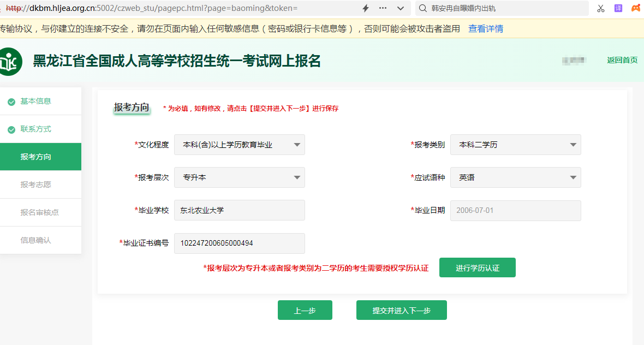Expand the address bar chevron dropdown
Image resolution: width=644 pixels, height=345 pixels.
tap(401, 8)
